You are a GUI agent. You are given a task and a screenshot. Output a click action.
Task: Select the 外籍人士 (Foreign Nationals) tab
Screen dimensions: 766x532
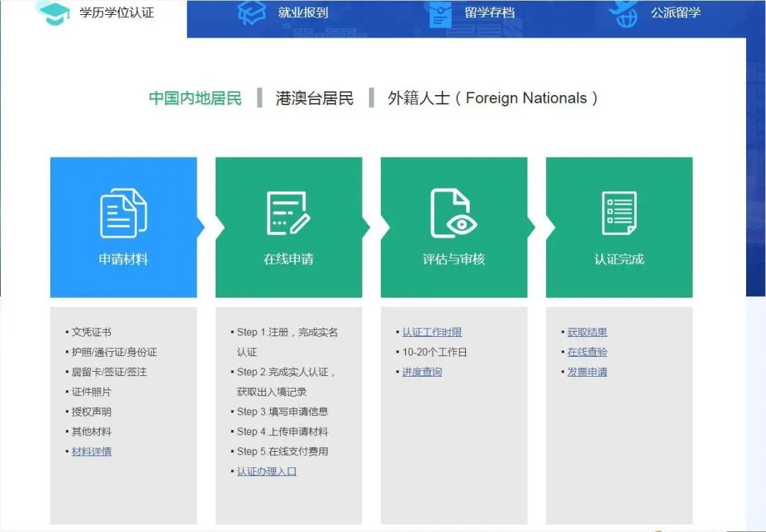[x=493, y=98]
